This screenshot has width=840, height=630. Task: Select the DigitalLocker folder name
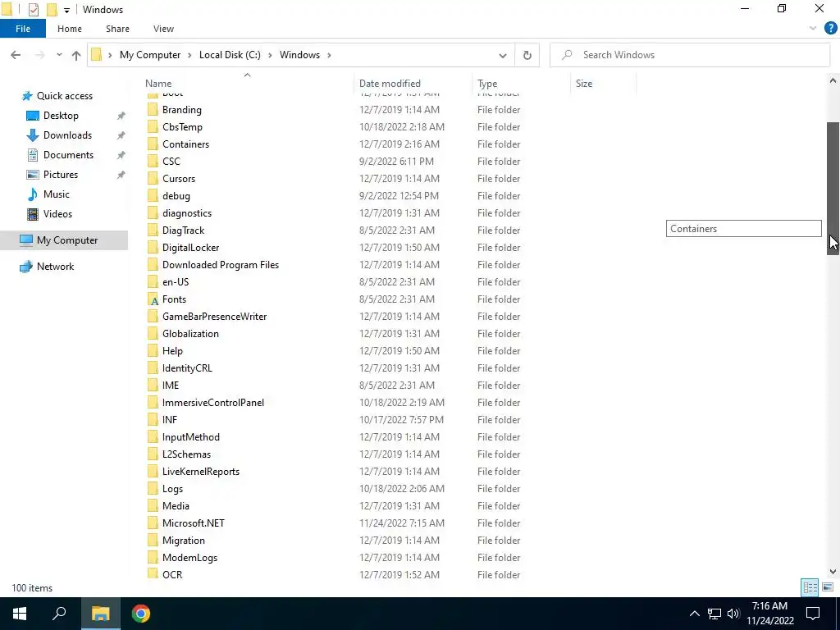(x=190, y=248)
